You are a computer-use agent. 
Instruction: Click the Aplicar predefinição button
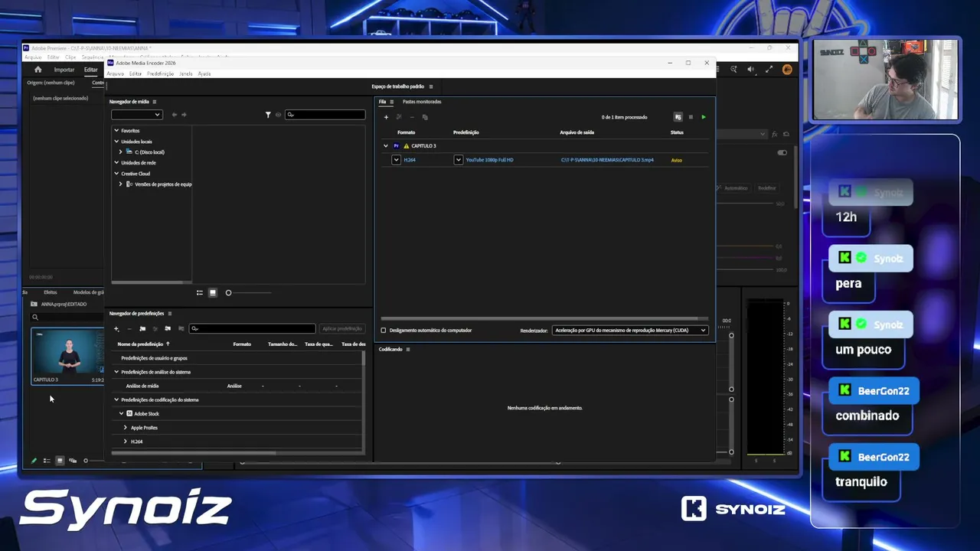[342, 328]
